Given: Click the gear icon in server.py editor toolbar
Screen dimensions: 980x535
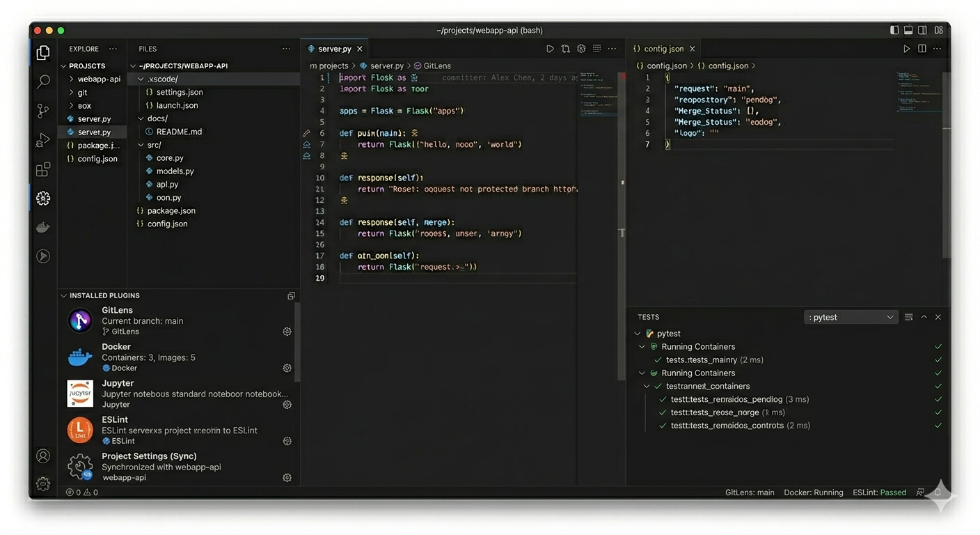Looking at the screenshot, I should click(581, 49).
